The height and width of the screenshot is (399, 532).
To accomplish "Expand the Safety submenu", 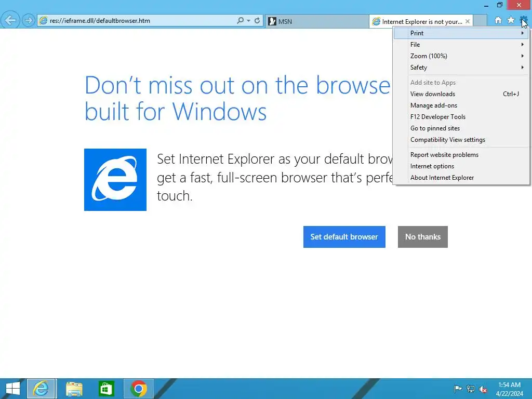I will coord(461,68).
